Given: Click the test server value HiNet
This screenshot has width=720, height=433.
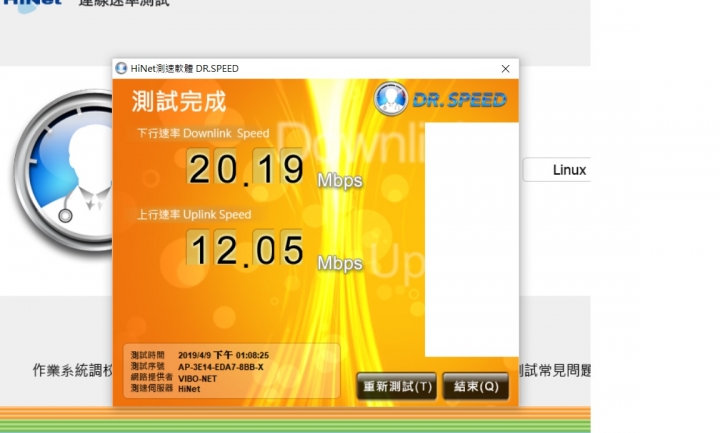Looking at the screenshot, I should 189,389.
